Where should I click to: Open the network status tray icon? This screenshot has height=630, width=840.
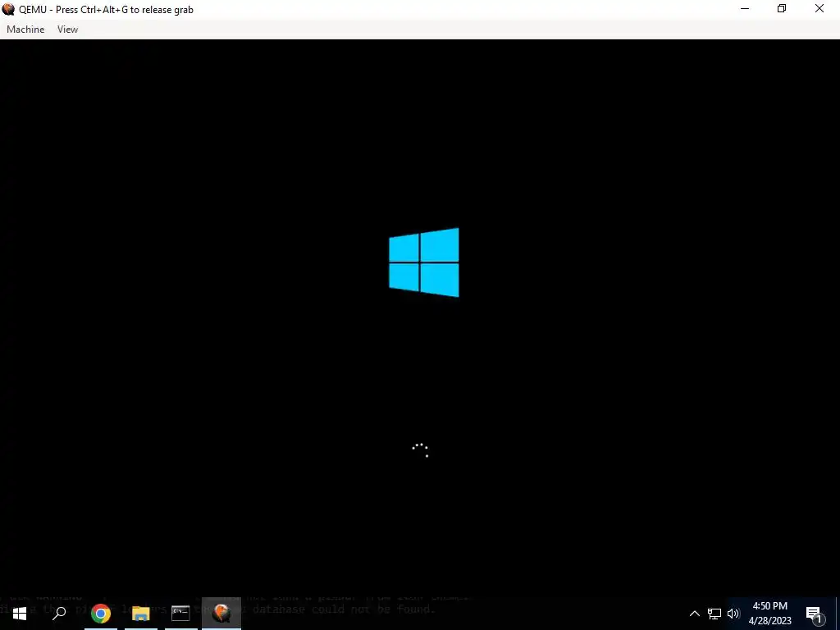[x=714, y=614]
